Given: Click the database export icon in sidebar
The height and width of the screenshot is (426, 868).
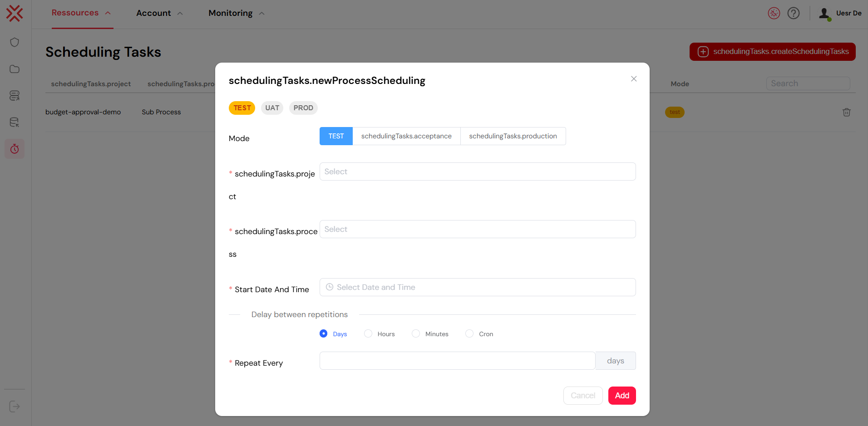Looking at the screenshot, I should click(x=14, y=96).
